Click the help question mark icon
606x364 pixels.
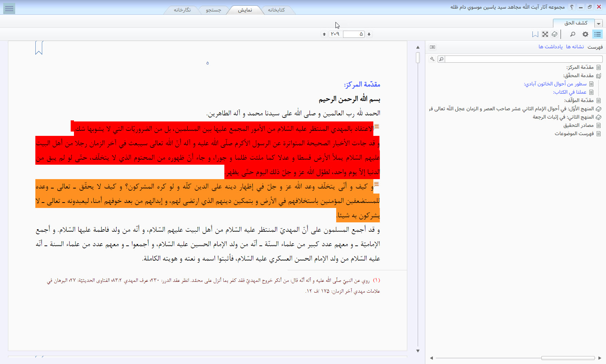(572, 7)
